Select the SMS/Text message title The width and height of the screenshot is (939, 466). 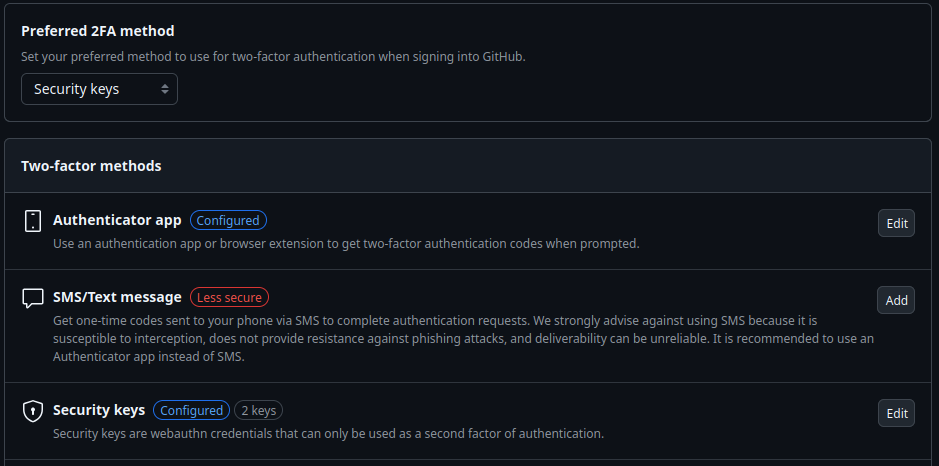click(117, 297)
